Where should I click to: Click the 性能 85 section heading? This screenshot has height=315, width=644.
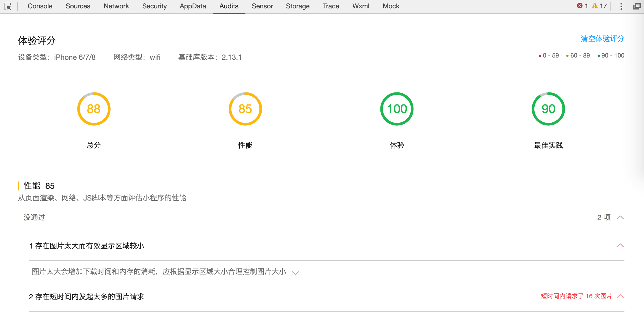point(39,186)
